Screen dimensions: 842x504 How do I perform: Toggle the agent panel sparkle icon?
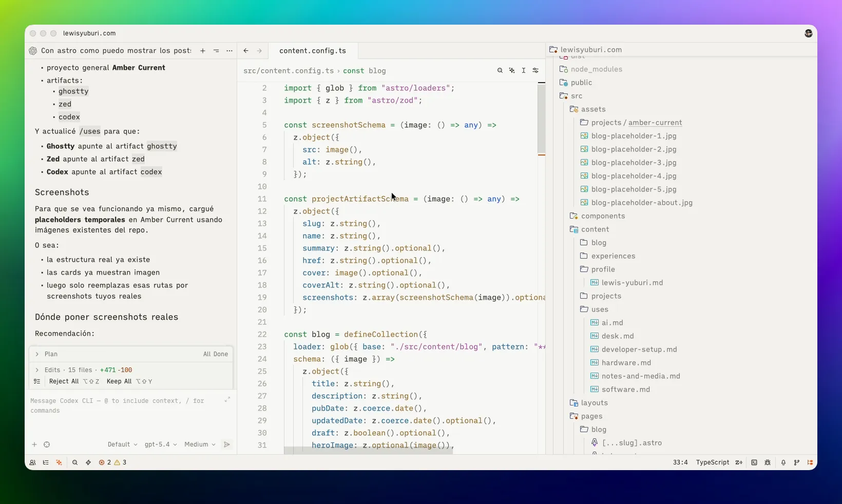[x=59, y=462]
